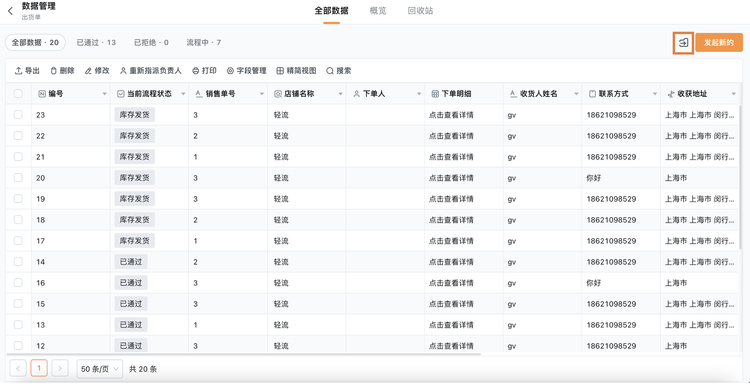Viewport: 750px width, 384px height.
Task: Go back using the top-left arrow
Action: click(x=11, y=11)
